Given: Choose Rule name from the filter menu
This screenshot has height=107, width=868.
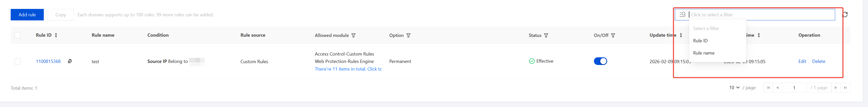Looking at the screenshot, I should point(704,53).
